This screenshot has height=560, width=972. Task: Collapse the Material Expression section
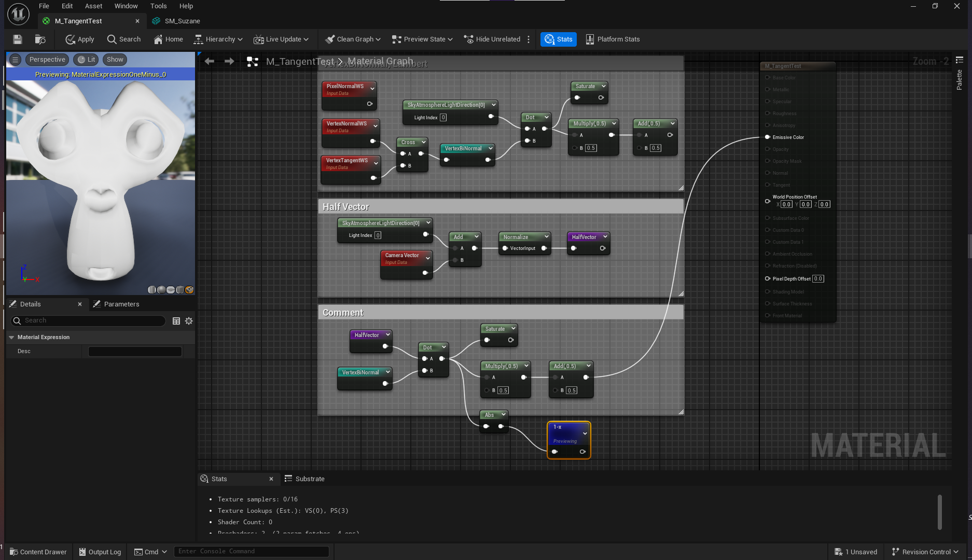click(11, 338)
